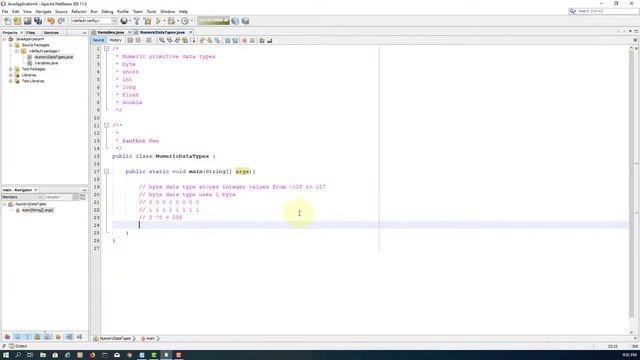Image resolution: width=640 pixels, height=360 pixels.
Task: Collapse the main method fold at line 17
Action: coord(106,171)
